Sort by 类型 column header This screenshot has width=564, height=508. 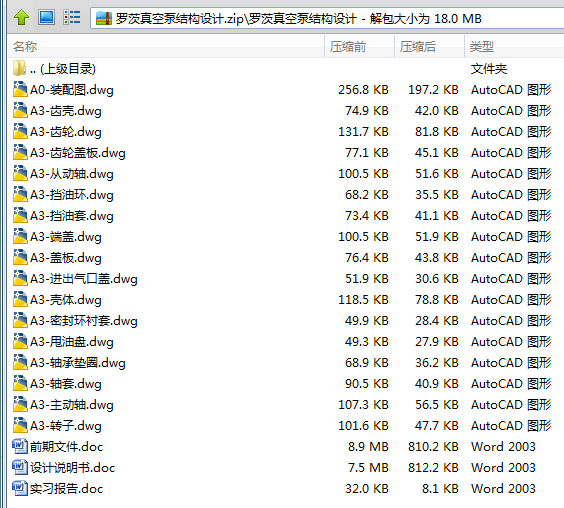[x=514, y=46]
